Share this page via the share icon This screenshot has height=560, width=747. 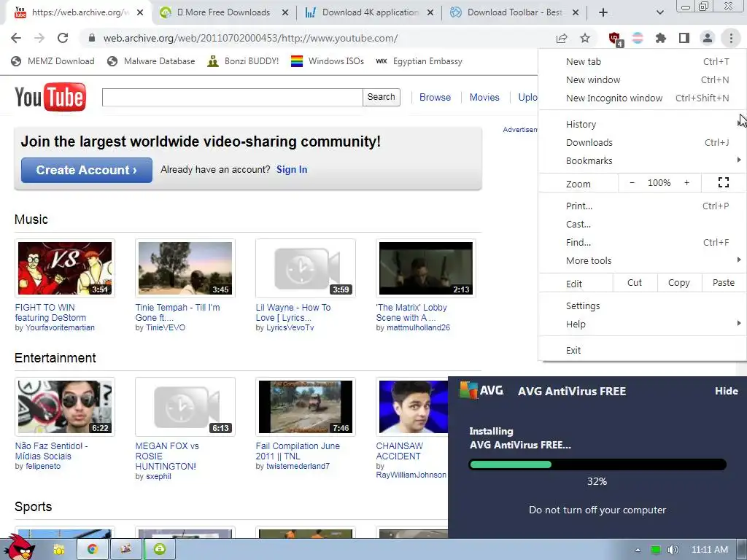click(x=562, y=38)
